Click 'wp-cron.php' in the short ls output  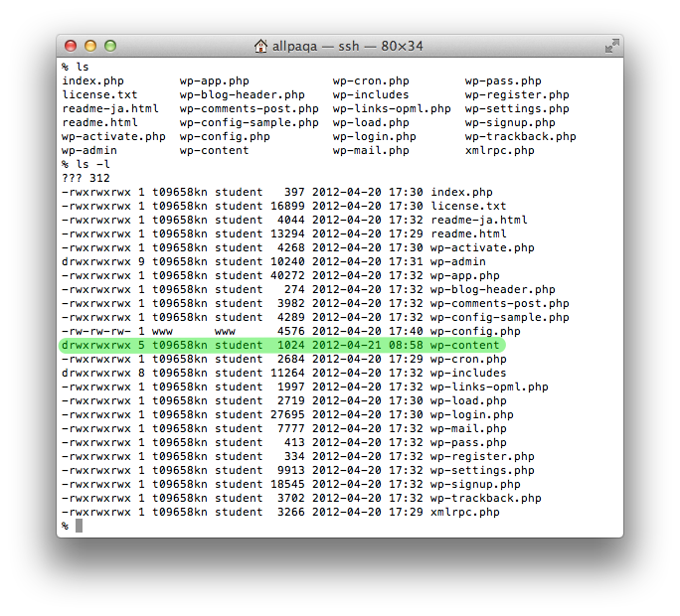click(x=371, y=80)
